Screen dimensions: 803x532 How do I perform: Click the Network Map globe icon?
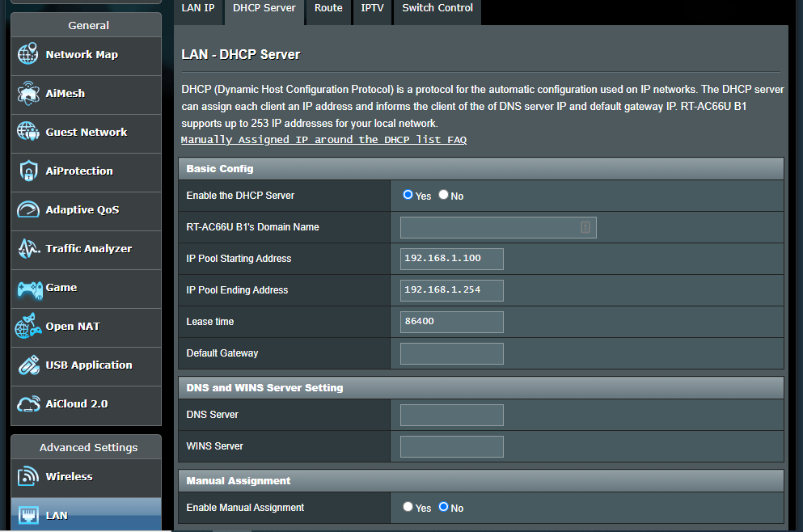[28, 55]
